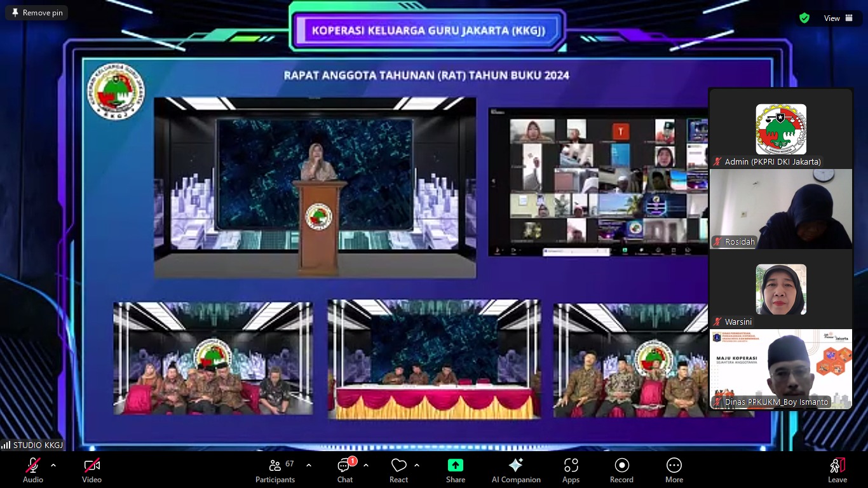Select Rosidah's video tile
Image resolution: width=868 pixels, height=488 pixels.
pyautogui.click(x=781, y=208)
